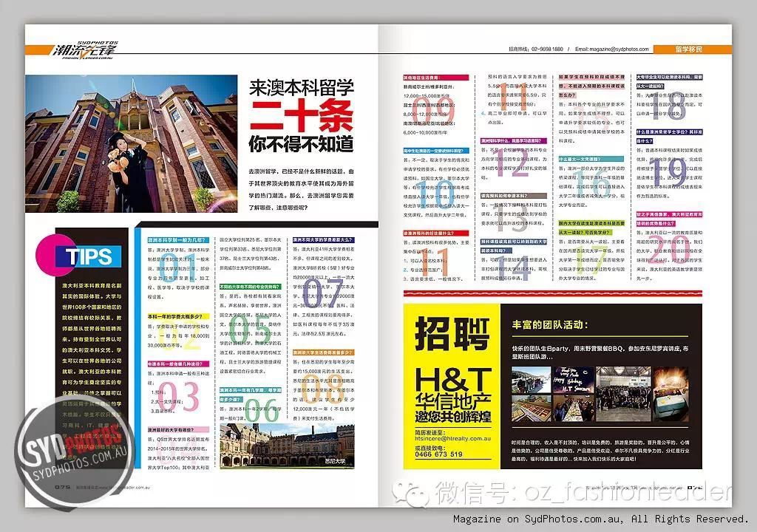
Task: Click the large pink number '20'
Action: [x=669, y=250]
